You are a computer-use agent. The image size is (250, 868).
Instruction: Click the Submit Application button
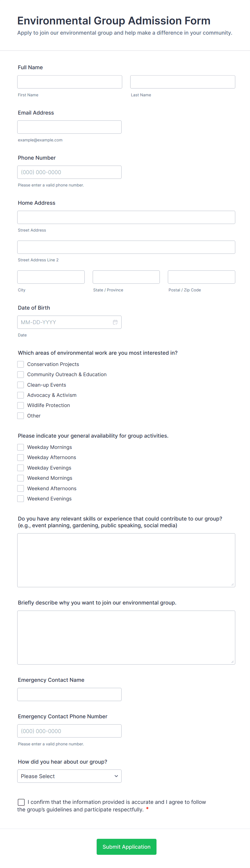pos(126,847)
